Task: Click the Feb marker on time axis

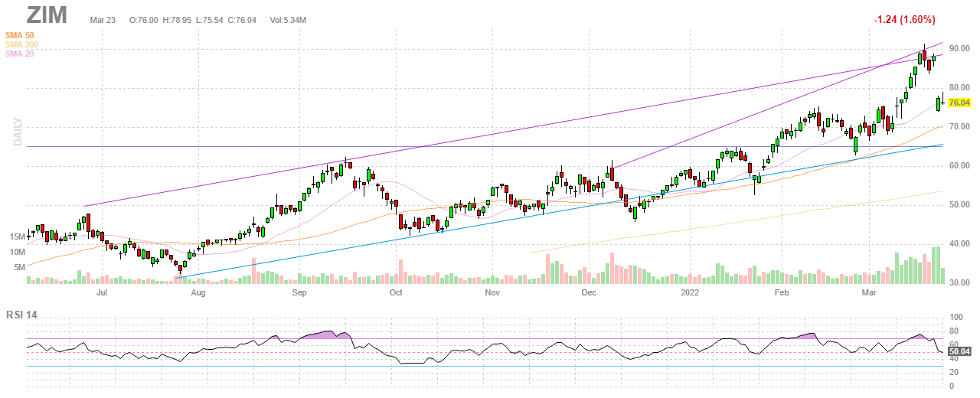Action: [781, 292]
